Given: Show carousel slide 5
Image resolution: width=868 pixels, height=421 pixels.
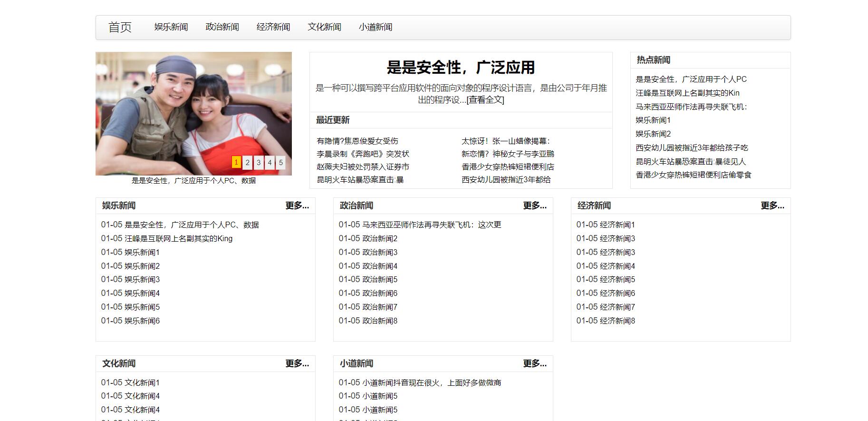Looking at the screenshot, I should [x=280, y=163].
